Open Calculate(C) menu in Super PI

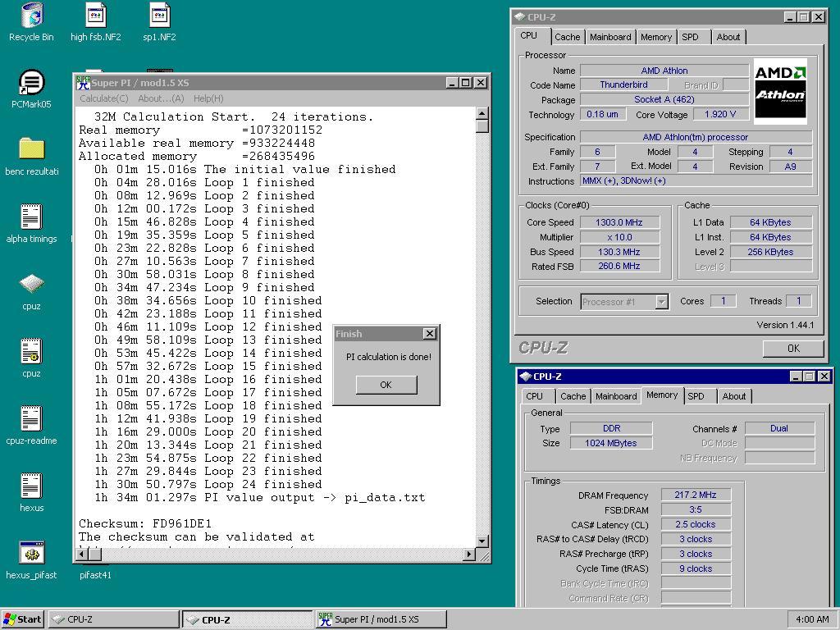coord(104,98)
